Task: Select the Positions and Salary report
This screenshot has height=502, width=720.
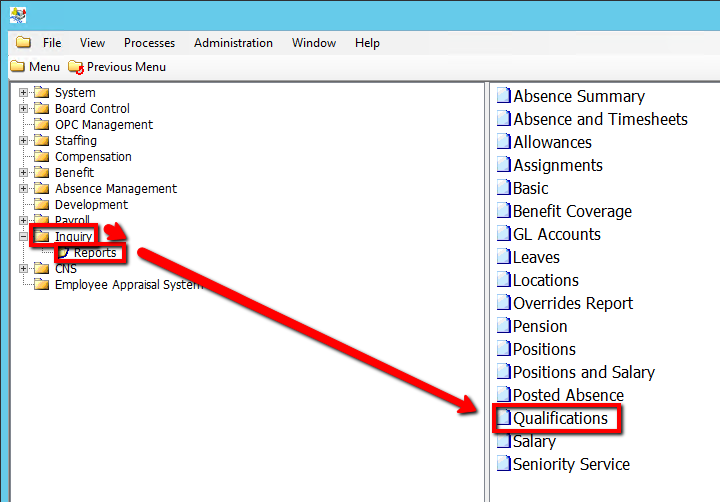Action: [x=583, y=372]
